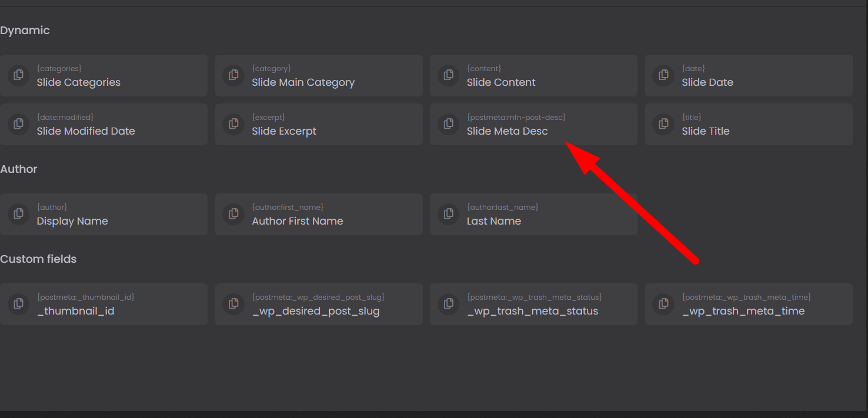
Task: Copy the Slide Date dynamic tag icon
Action: [x=663, y=75]
